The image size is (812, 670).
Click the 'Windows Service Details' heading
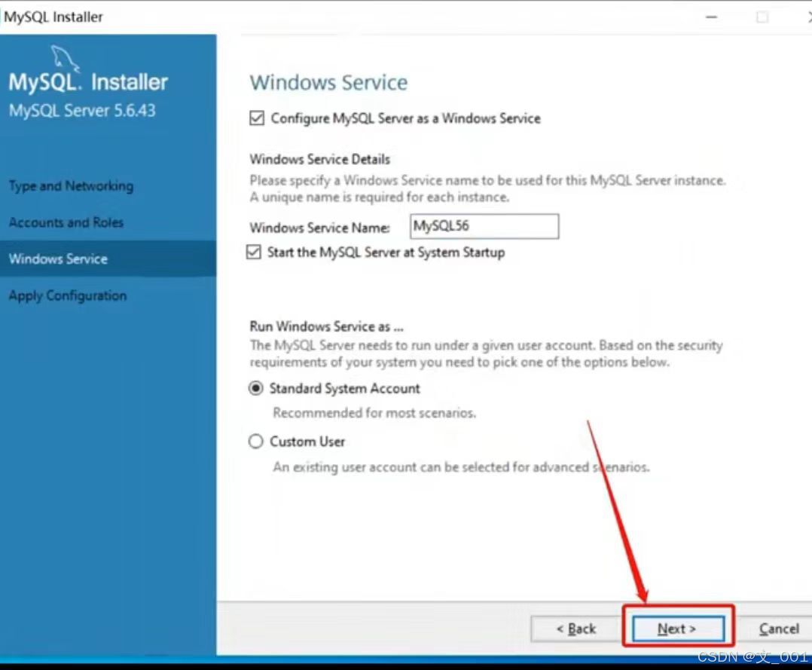coord(319,159)
